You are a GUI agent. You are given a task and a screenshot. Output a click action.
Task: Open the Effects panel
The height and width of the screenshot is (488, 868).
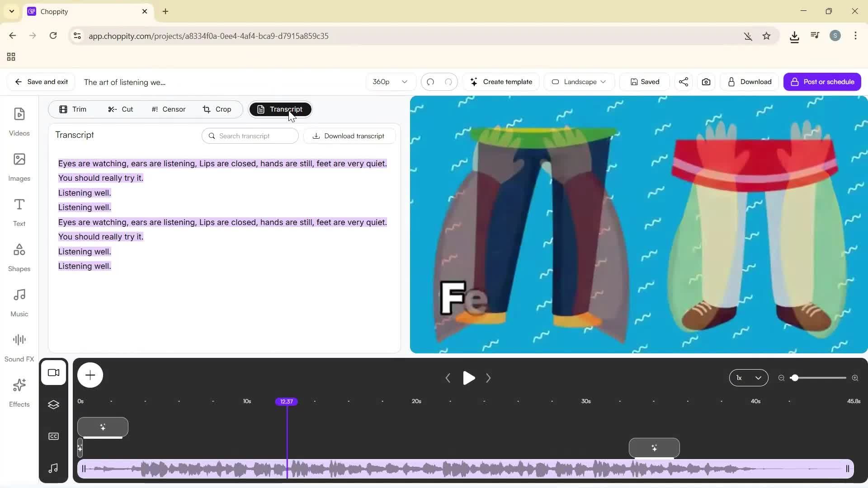(19, 392)
